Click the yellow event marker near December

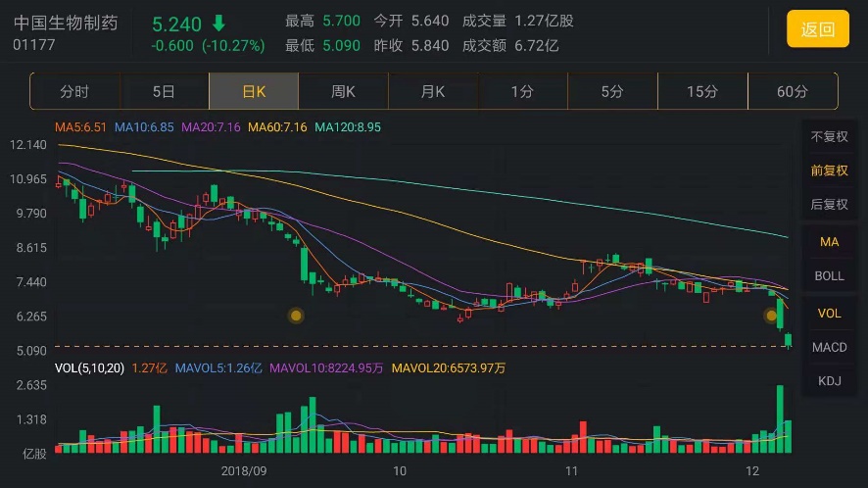coord(771,316)
